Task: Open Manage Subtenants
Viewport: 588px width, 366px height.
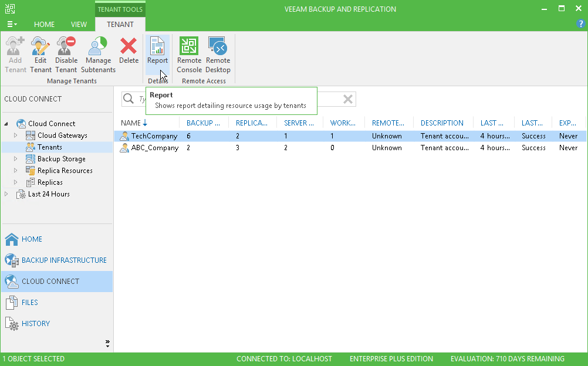Action: pyautogui.click(x=98, y=55)
